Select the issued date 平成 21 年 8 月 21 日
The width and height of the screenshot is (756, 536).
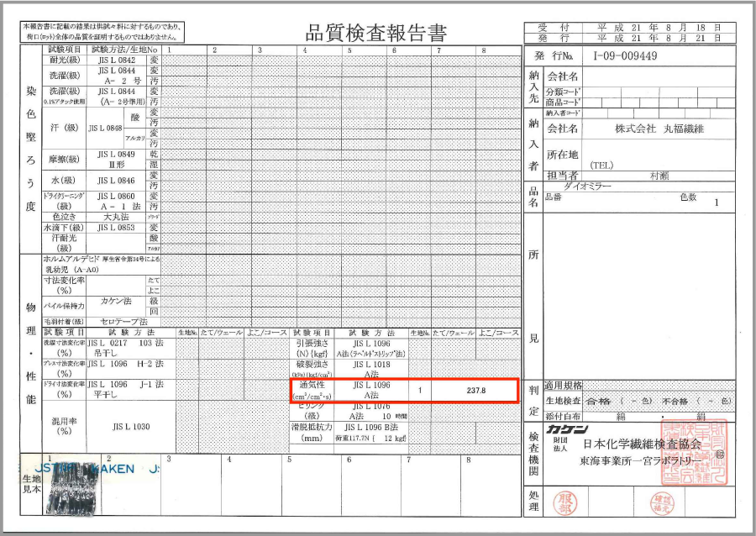659,38
